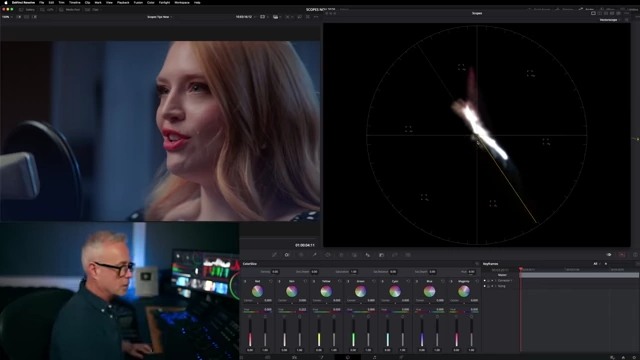Toggle the Green slice enable switch
The height and width of the screenshot is (360, 640).
click(x=348, y=281)
